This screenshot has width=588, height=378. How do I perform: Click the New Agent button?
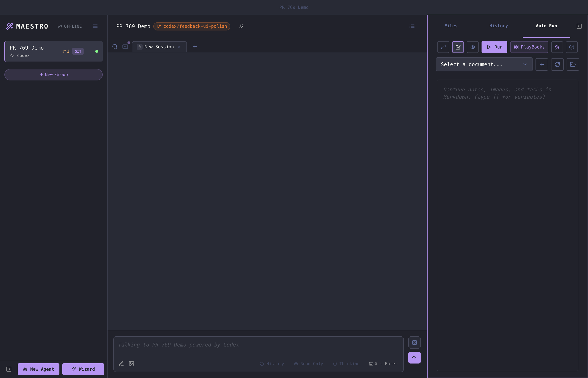pos(38,369)
